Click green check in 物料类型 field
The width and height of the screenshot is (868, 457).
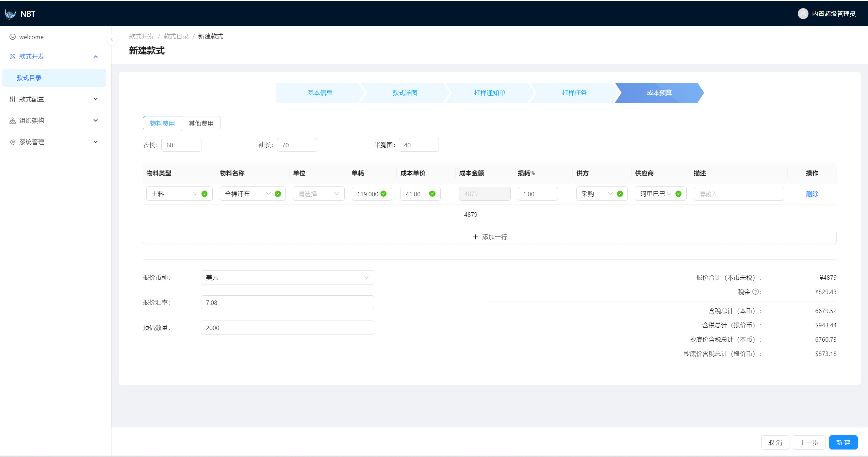pyautogui.click(x=204, y=194)
